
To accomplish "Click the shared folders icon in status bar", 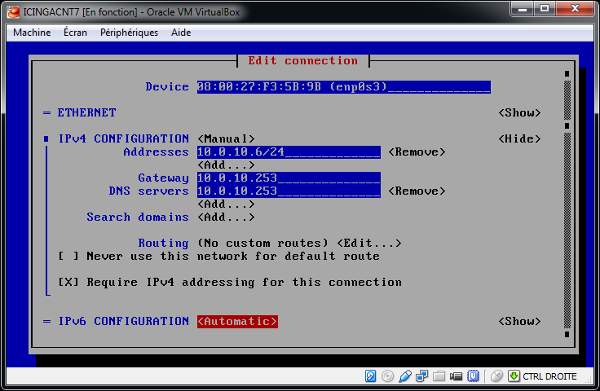I will (x=439, y=376).
